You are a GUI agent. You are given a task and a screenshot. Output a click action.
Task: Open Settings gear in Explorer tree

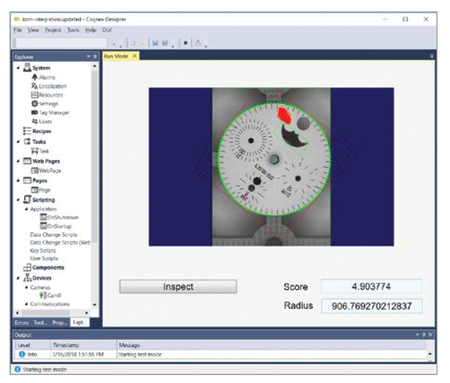tap(34, 104)
